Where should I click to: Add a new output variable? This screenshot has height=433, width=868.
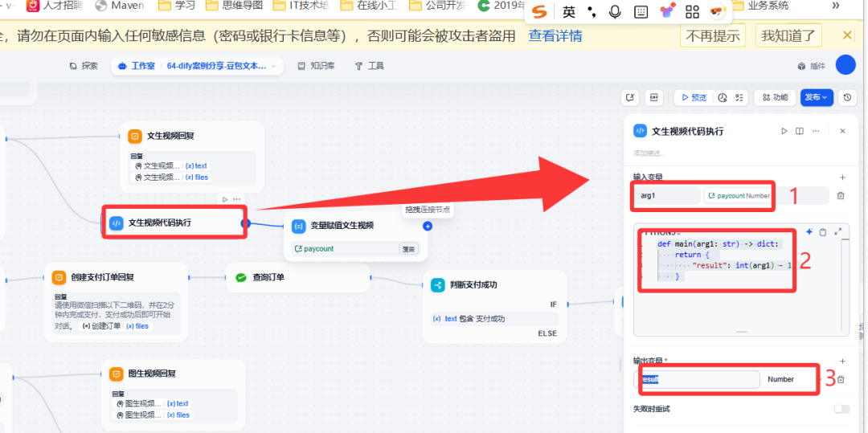click(x=842, y=362)
